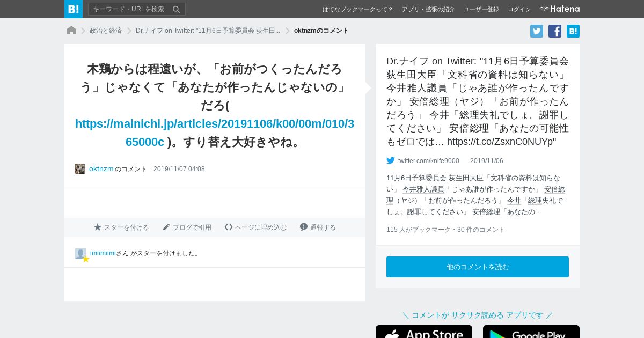Click the 今井雅人議員 keyword link
Screen dimensions: 644x338
tap(423, 189)
